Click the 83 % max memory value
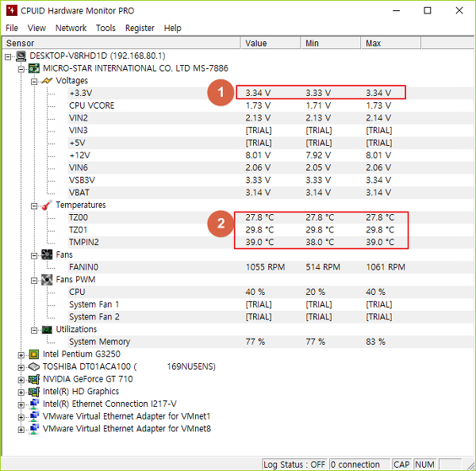The image size is (476, 471). coord(375,342)
